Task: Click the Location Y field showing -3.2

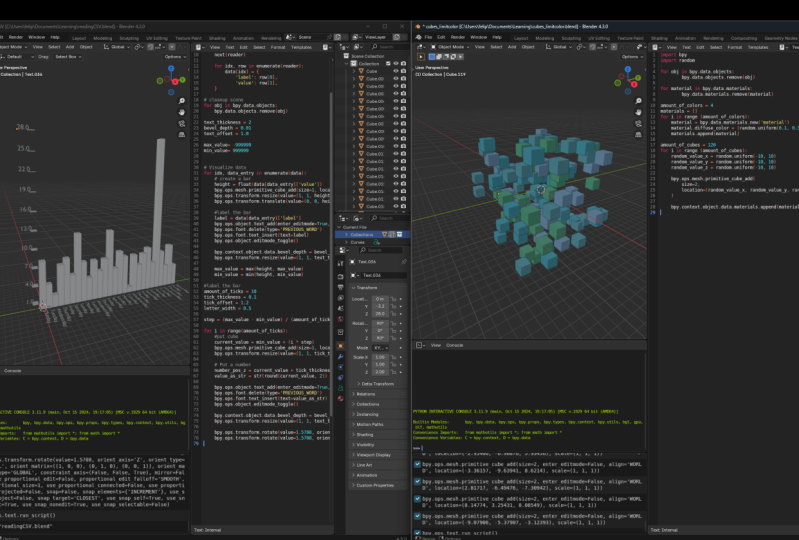Action: (380, 306)
